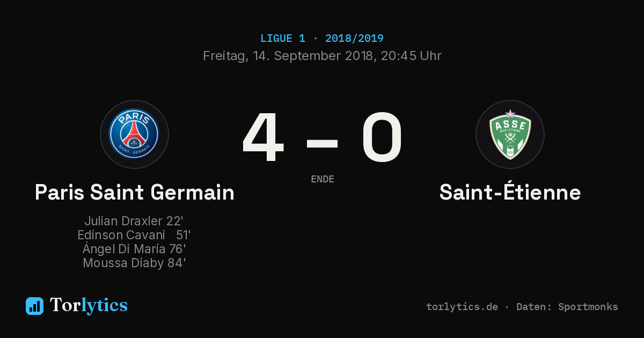Click the ENDE match status label
Image resolution: width=644 pixels, height=338 pixels.
click(x=323, y=179)
